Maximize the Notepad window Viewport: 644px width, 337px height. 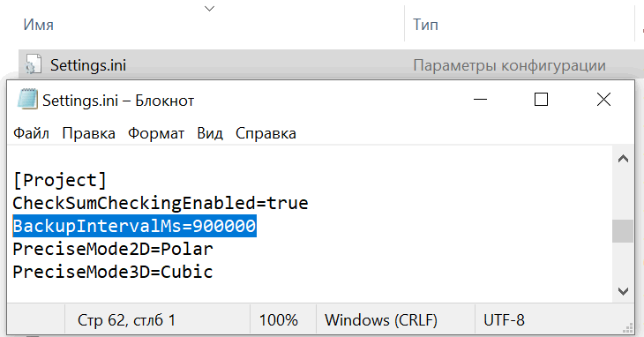coord(541,100)
